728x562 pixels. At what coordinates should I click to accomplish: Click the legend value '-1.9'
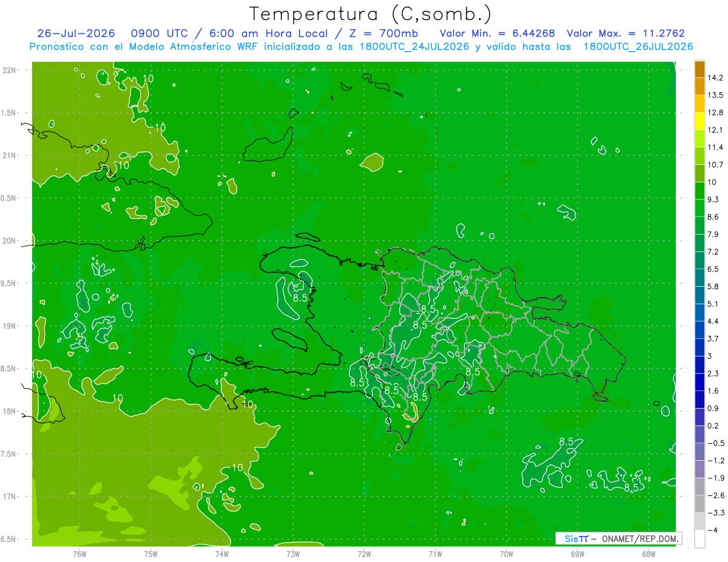tap(716, 478)
